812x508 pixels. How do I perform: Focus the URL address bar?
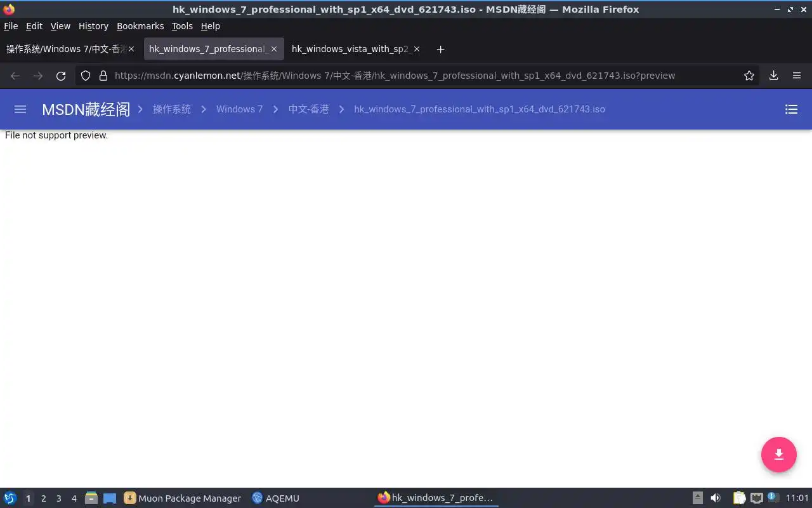coord(419,76)
